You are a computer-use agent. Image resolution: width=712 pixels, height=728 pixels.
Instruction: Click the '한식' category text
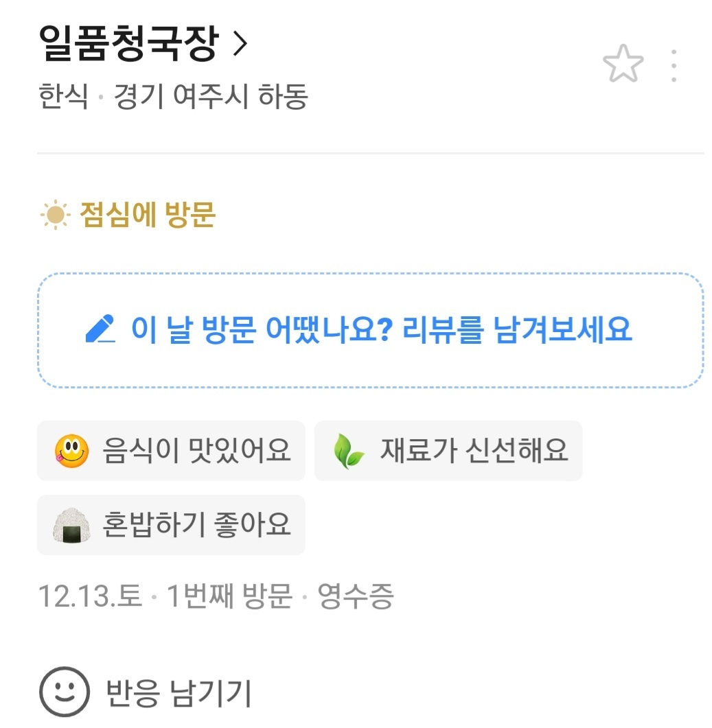(63, 97)
